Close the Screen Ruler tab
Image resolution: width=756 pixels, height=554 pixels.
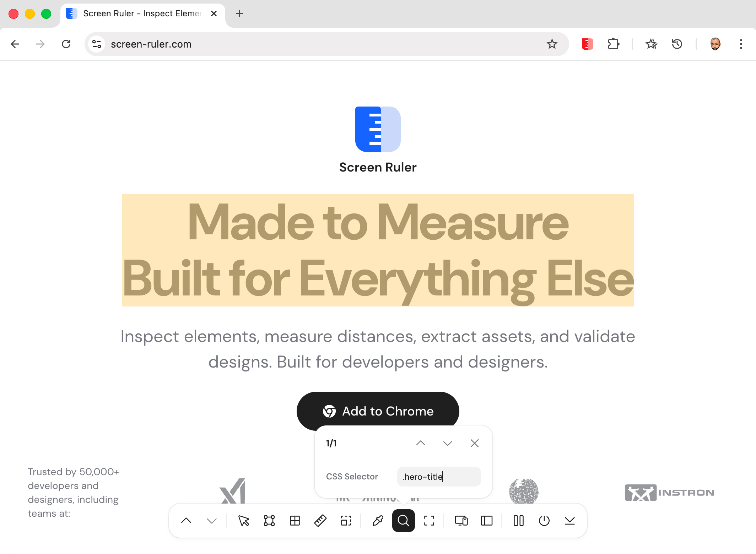coord(214,13)
